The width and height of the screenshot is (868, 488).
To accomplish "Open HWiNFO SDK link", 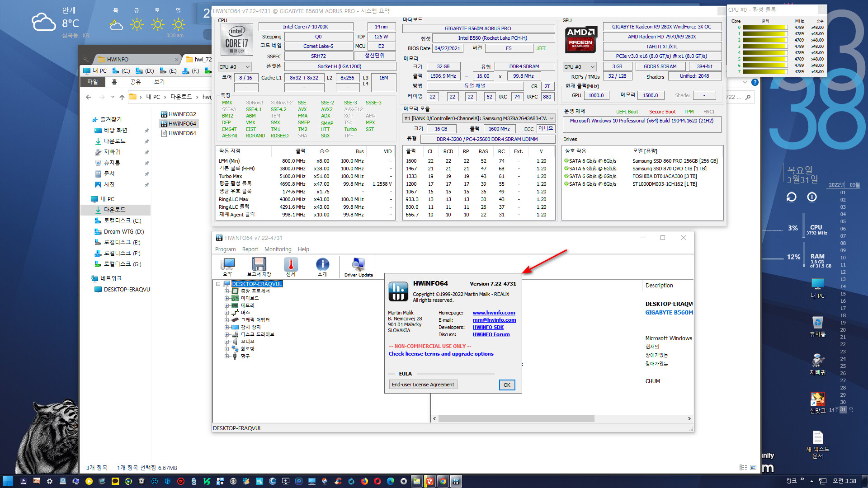I will tap(488, 327).
